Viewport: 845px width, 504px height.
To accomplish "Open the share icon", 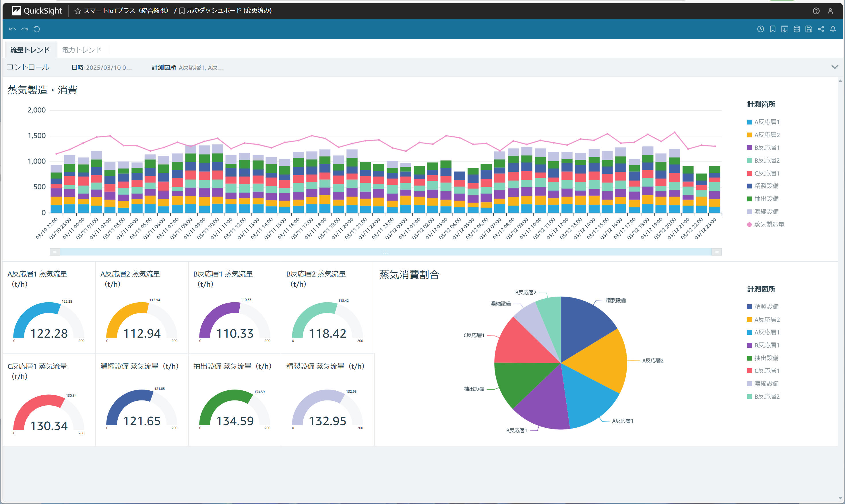I will [821, 29].
